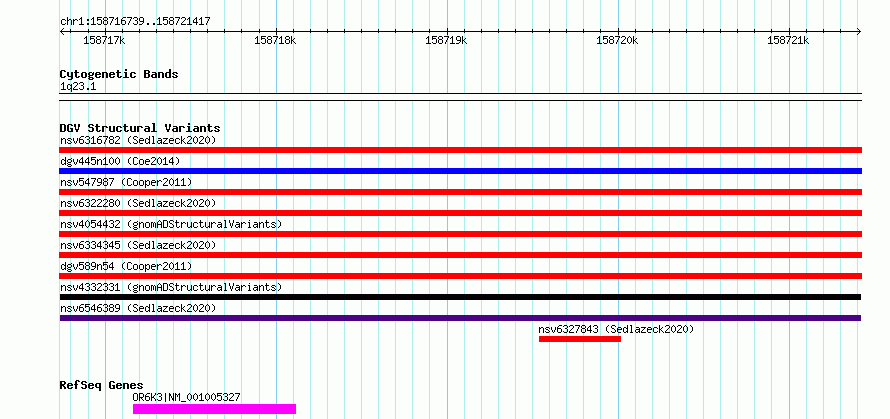This screenshot has height=419, width=890.
Task: Click the ruler's right arrowhead
Action: click(859, 32)
